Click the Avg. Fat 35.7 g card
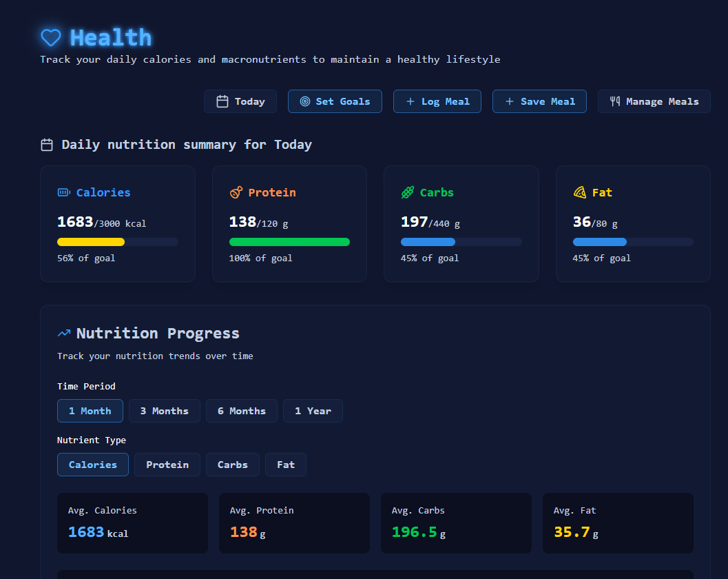728x579 pixels. click(x=618, y=522)
